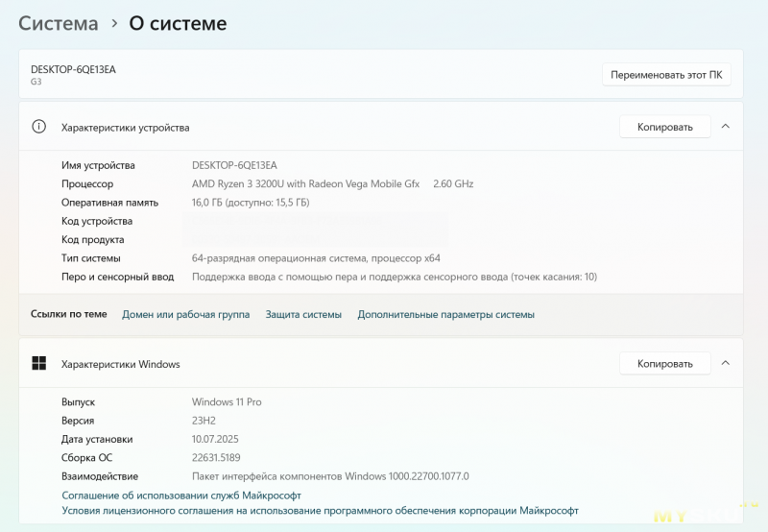Open Домен или рабочая группа link

[x=185, y=315]
